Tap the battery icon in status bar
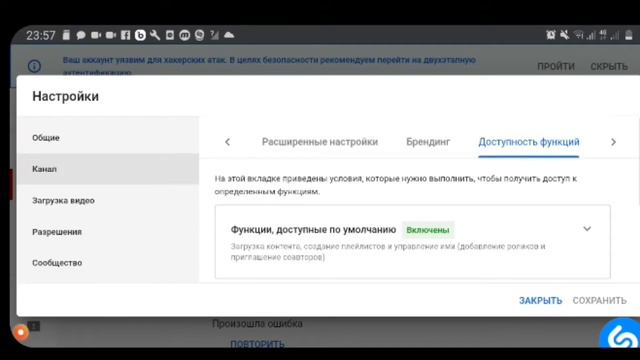Image resolution: width=640 pixels, height=360 pixels. 629,35
